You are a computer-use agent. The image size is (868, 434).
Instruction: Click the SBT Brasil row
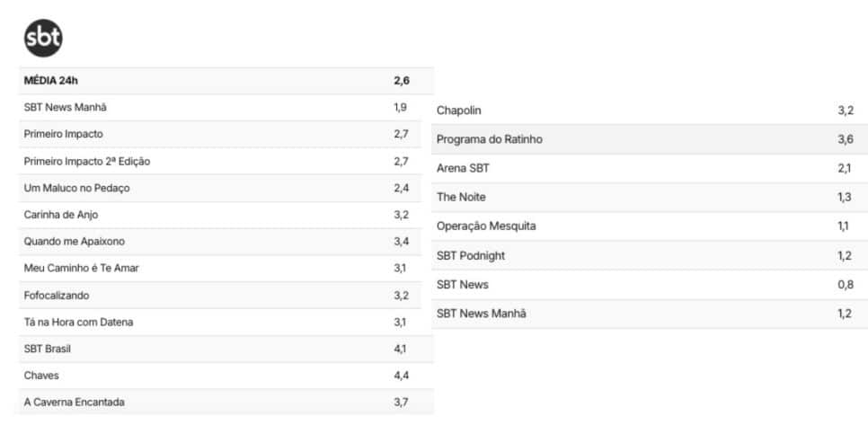(226, 350)
